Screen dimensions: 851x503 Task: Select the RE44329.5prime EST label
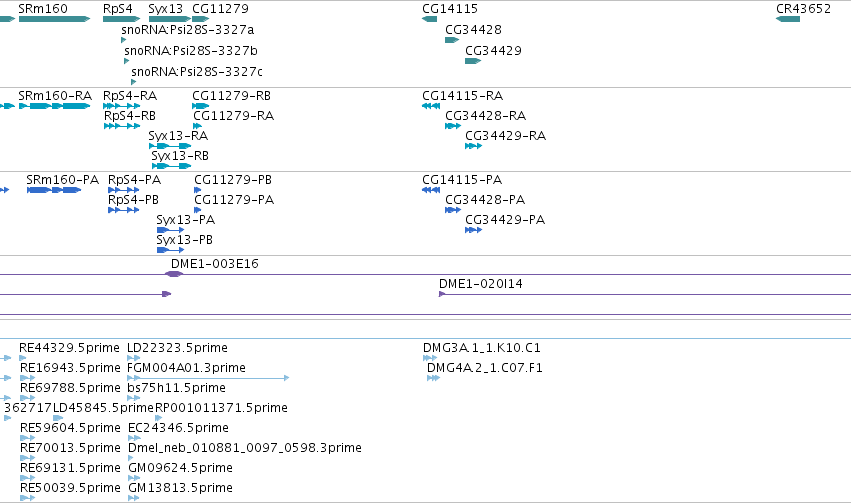(x=69, y=347)
